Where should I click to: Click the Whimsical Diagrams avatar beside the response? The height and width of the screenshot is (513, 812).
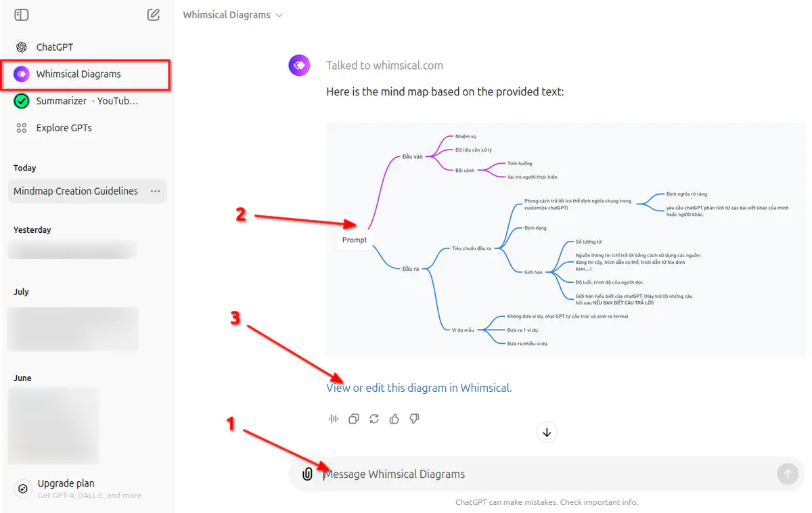pyautogui.click(x=299, y=64)
